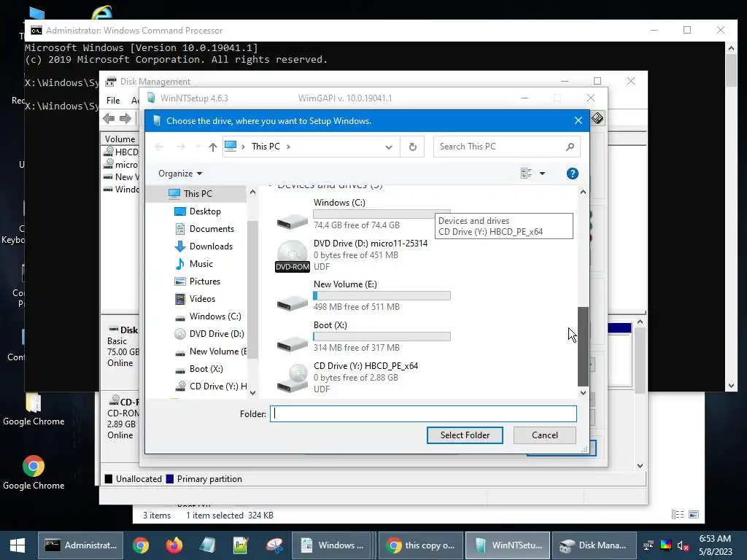This screenshot has height=560, width=747.
Task: Click the Start button
Action: 18,545
